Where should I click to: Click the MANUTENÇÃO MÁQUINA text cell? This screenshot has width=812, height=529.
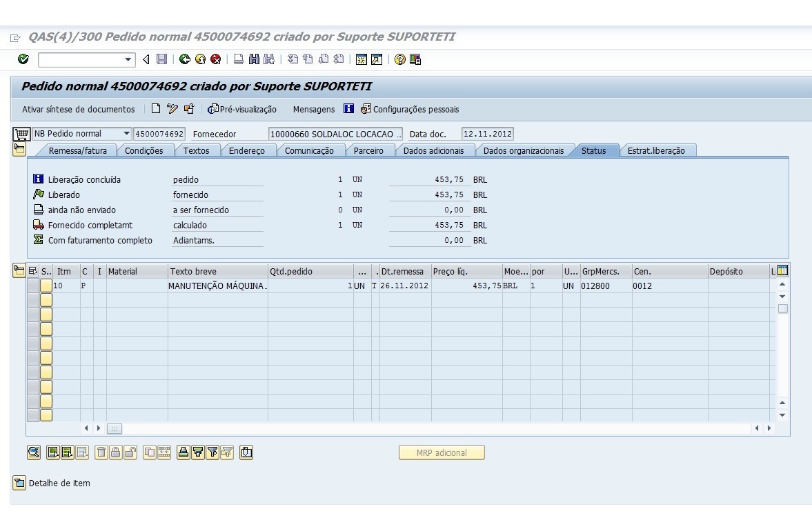(217, 286)
